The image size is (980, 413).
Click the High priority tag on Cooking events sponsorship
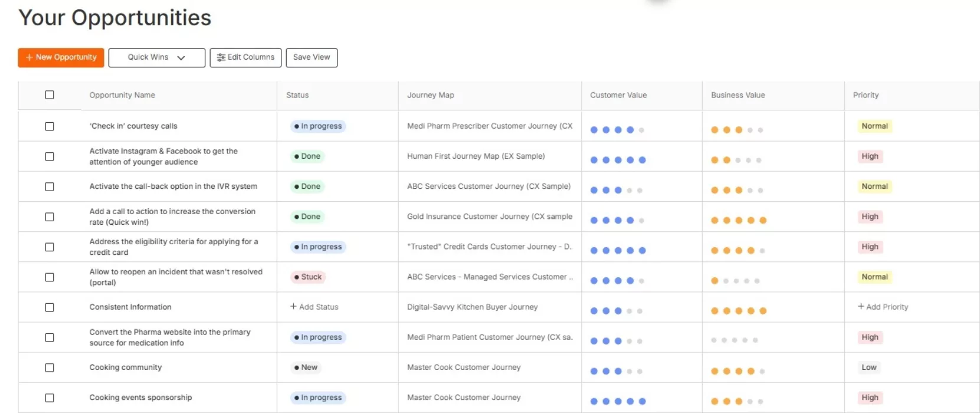click(870, 398)
